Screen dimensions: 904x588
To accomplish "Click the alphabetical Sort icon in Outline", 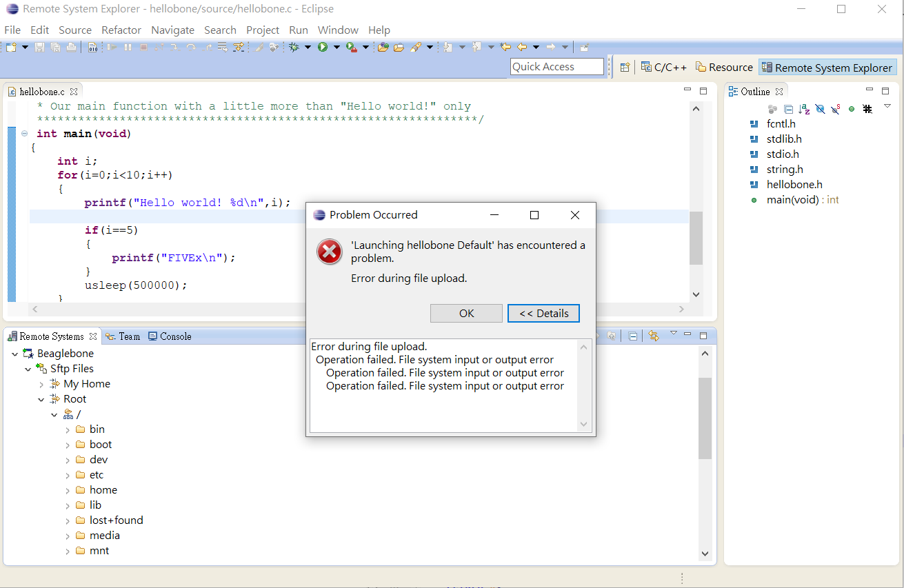I will coord(804,109).
